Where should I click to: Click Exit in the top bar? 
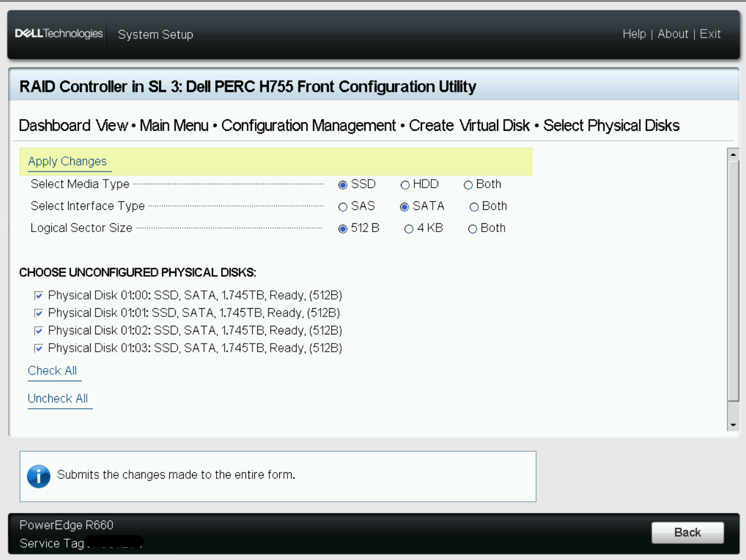tap(710, 34)
